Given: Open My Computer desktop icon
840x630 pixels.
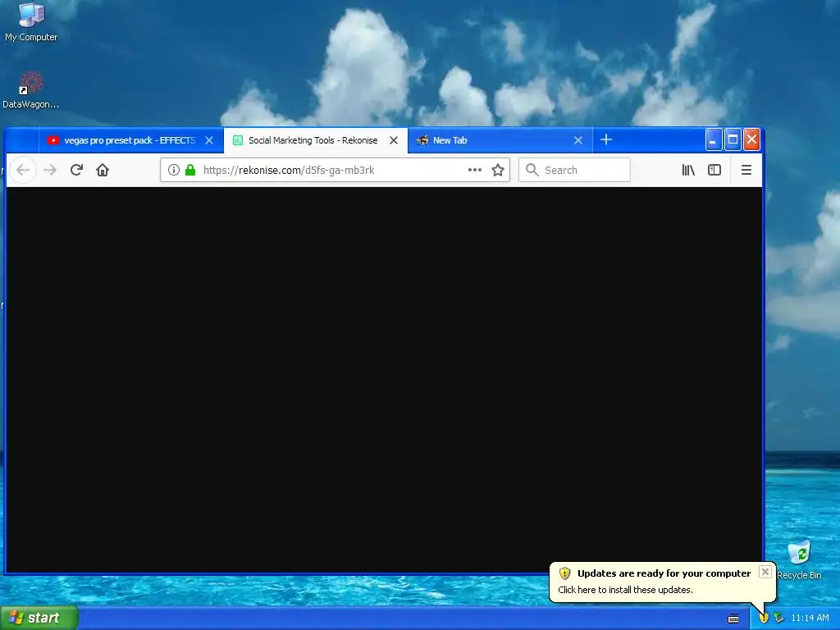Looking at the screenshot, I should [31, 22].
